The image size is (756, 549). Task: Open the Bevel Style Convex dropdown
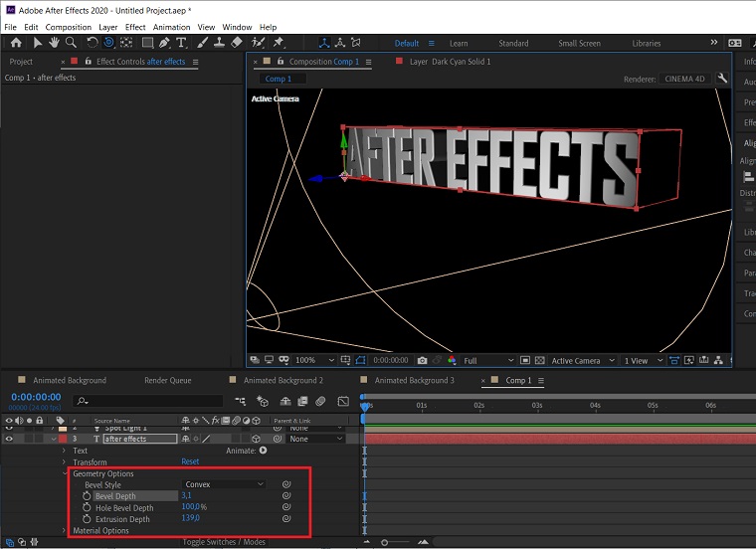tap(224, 484)
